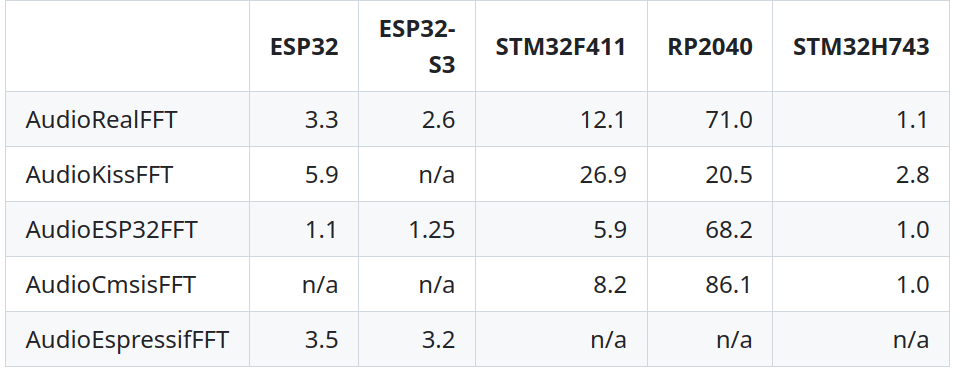Select the AudioESP32FFT row label

click(x=111, y=230)
